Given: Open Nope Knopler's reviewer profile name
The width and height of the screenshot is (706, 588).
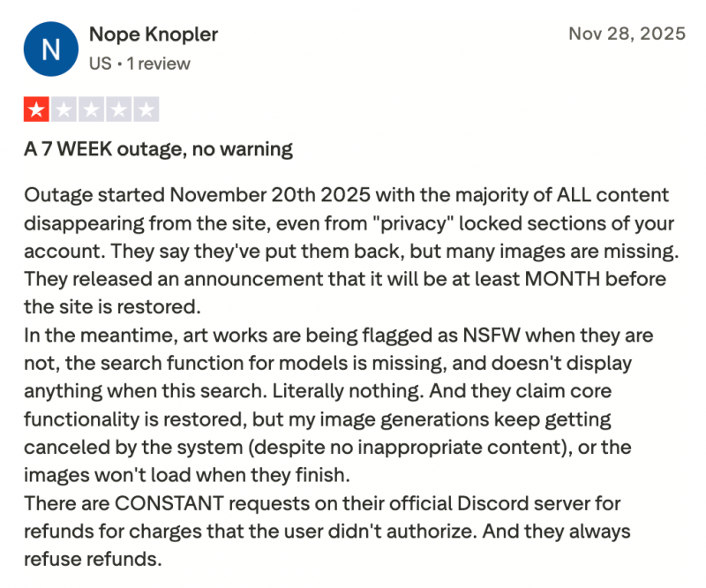Looking at the screenshot, I should pyautogui.click(x=154, y=34).
